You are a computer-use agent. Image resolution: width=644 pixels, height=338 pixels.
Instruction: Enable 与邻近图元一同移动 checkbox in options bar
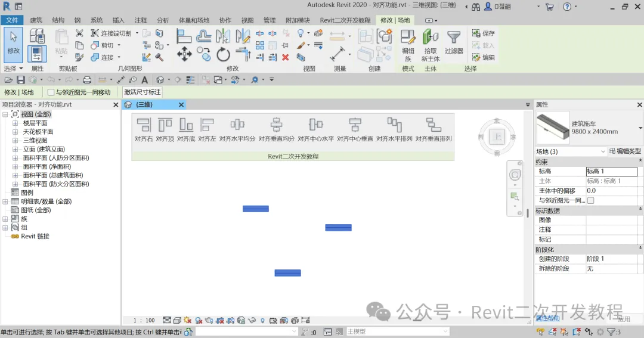coord(51,92)
